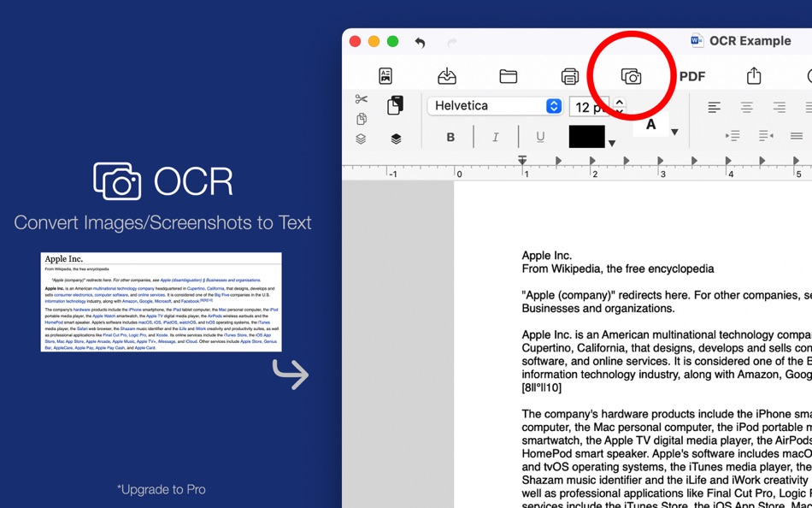
Task: Paste with the large clipboard icon
Action: tap(396, 105)
